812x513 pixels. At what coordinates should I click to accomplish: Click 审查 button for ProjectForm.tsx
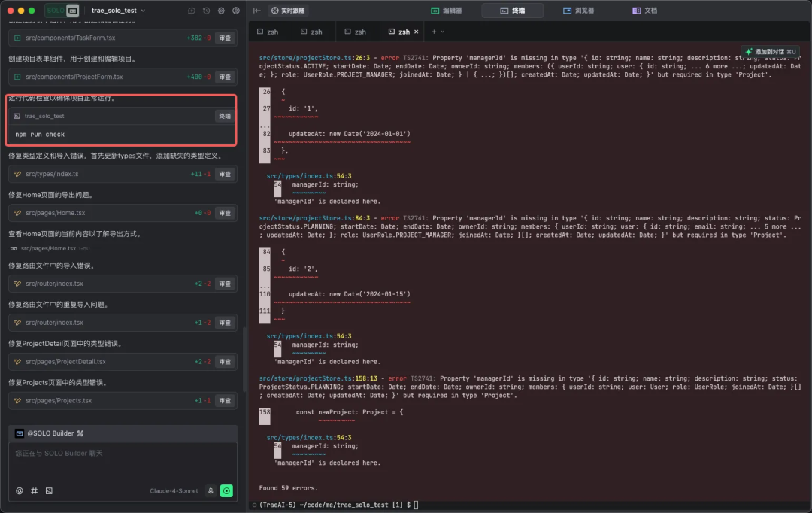click(x=225, y=77)
